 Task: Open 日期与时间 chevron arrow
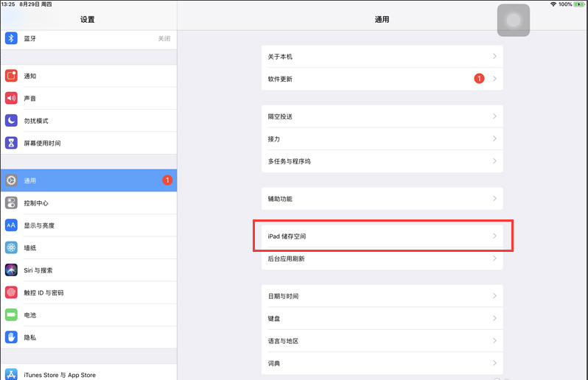coord(494,296)
